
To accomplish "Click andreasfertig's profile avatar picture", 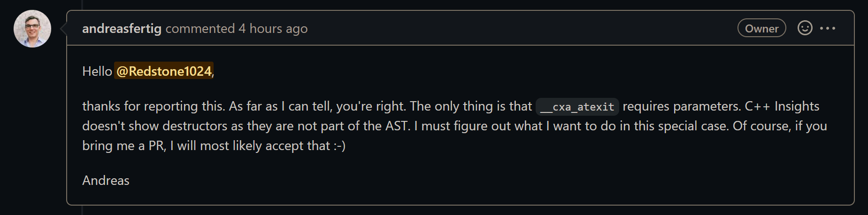I will coord(32,29).
